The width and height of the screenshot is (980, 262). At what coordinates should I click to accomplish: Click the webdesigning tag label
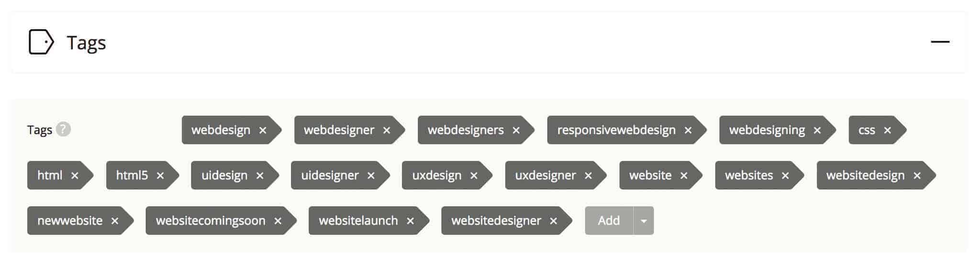click(767, 130)
